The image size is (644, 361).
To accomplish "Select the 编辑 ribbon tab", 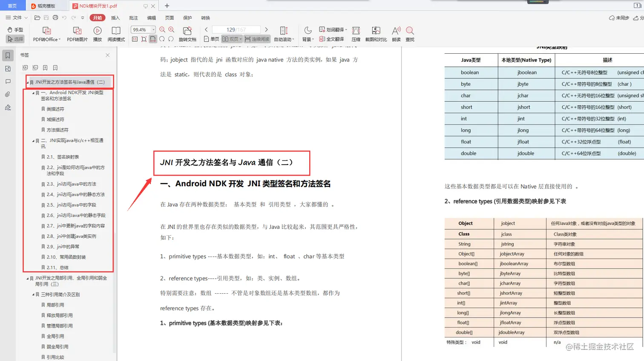I will pos(151,17).
